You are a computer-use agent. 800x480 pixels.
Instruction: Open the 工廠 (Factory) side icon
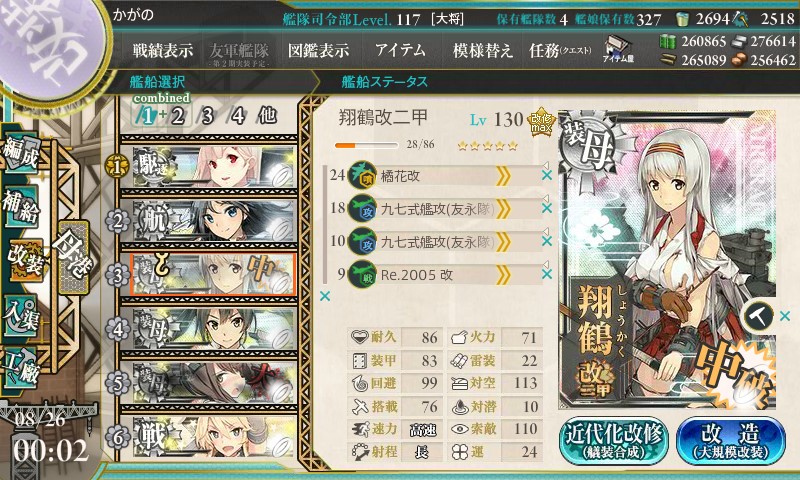click(20, 366)
